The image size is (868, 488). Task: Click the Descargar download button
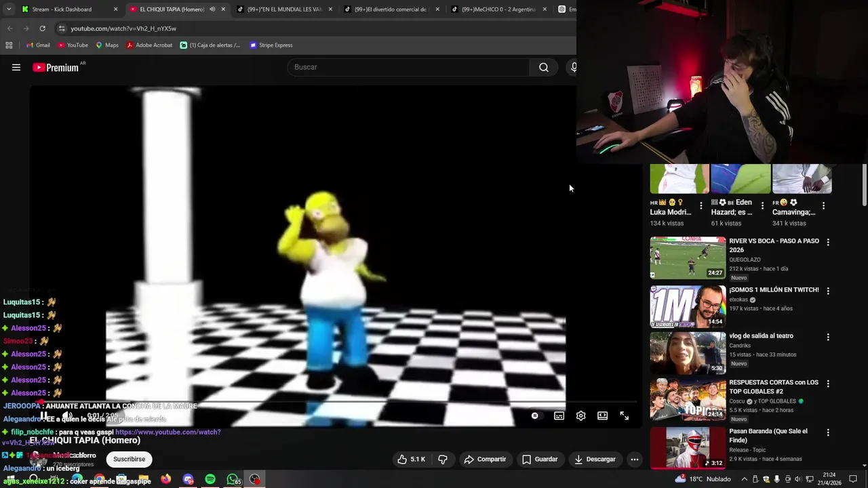point(595,459)
